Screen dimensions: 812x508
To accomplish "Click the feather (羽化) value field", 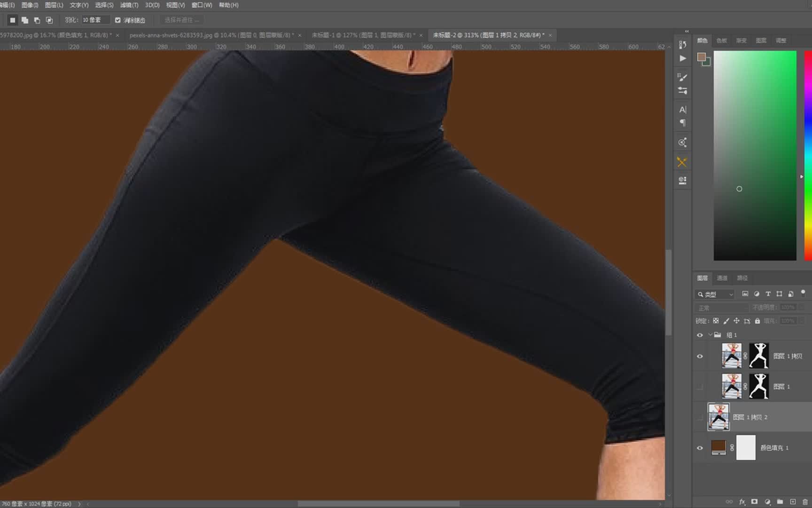I will (95, 20).
